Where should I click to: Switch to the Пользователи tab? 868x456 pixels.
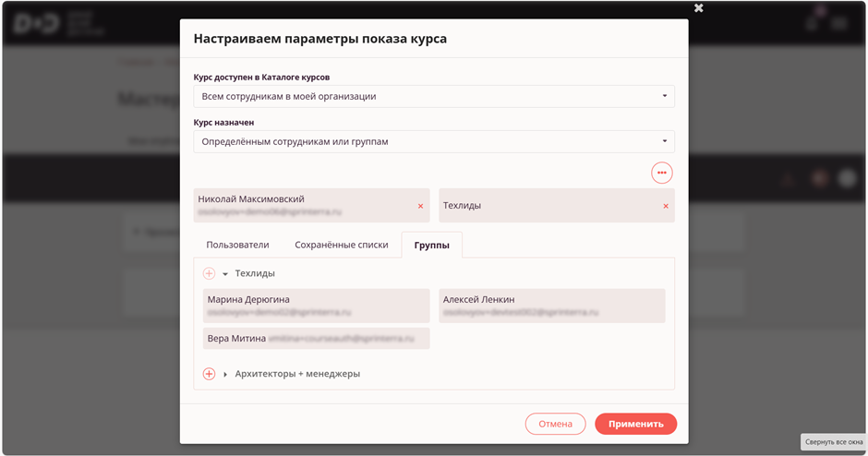(x=237, y=245)
